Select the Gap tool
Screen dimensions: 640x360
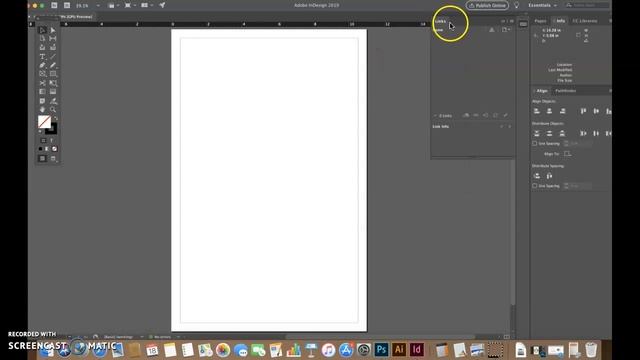[53, 39]
